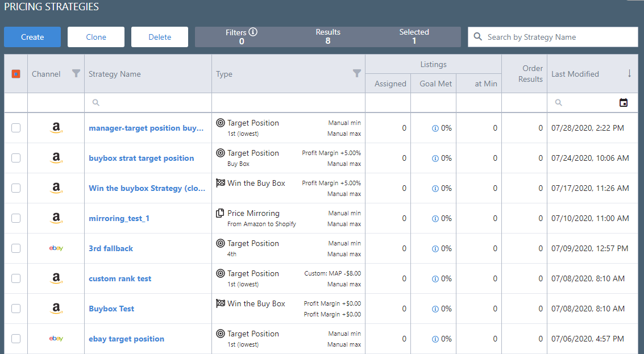
Task: Sort by the Strategy Name column header
Action: coord(115,74)
